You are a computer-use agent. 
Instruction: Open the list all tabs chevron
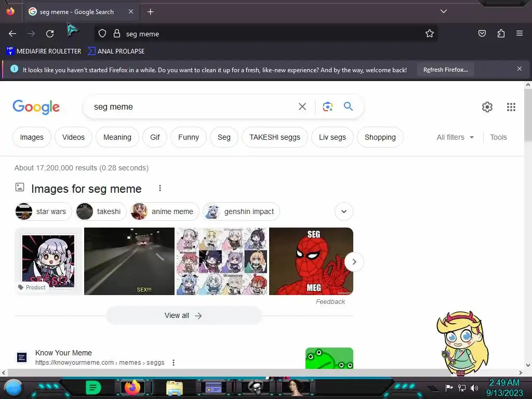tap(444, 11)
